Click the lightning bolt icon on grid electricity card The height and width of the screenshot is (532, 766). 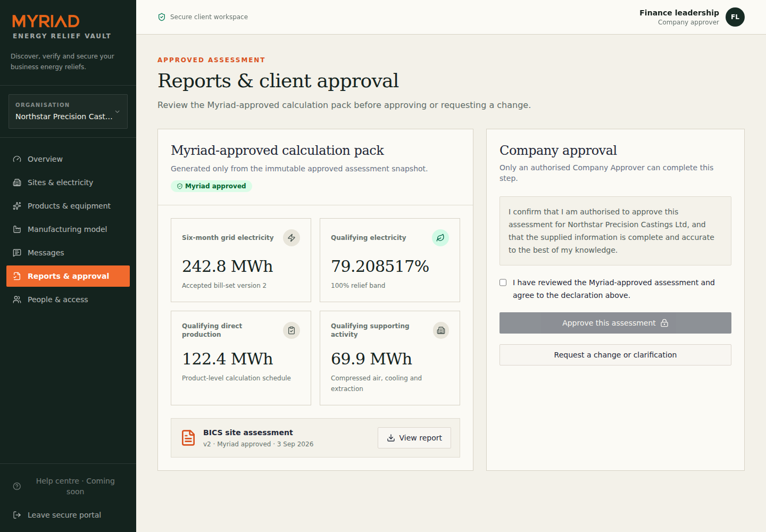(292, 238)
